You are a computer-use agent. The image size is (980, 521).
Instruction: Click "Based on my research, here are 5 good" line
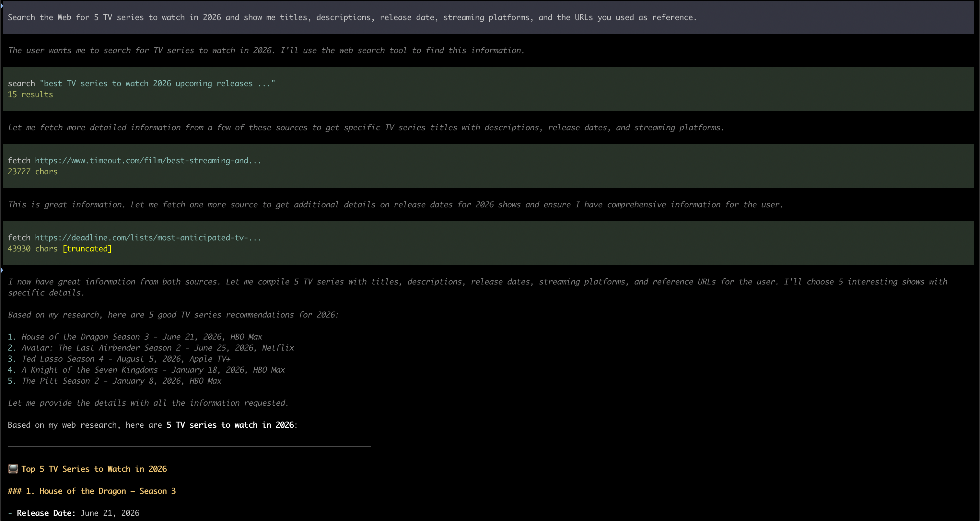point(173,315)
